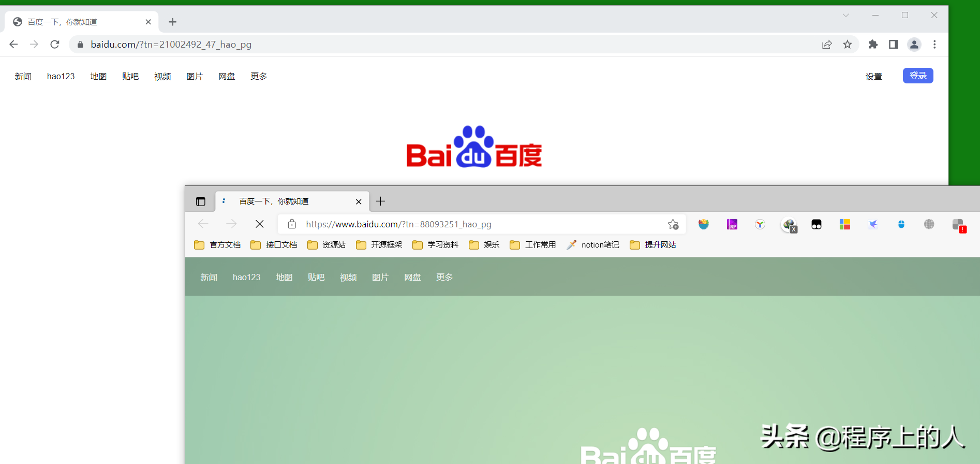Click the black Tampermonkey extension icon

coord(816,224)
